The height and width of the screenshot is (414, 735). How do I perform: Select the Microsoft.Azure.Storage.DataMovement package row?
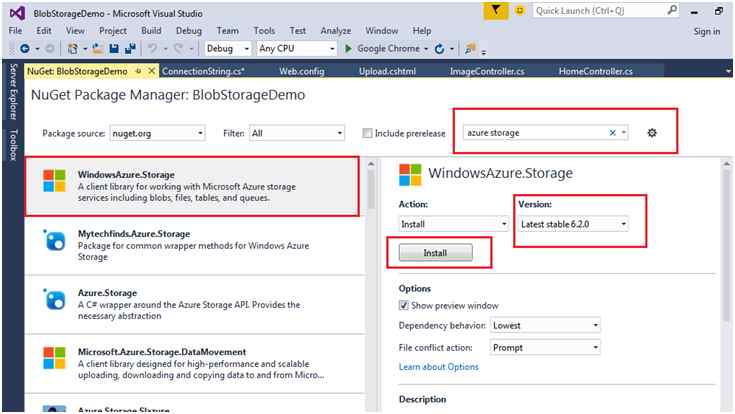pyautogui.click(x=195, y=364)
